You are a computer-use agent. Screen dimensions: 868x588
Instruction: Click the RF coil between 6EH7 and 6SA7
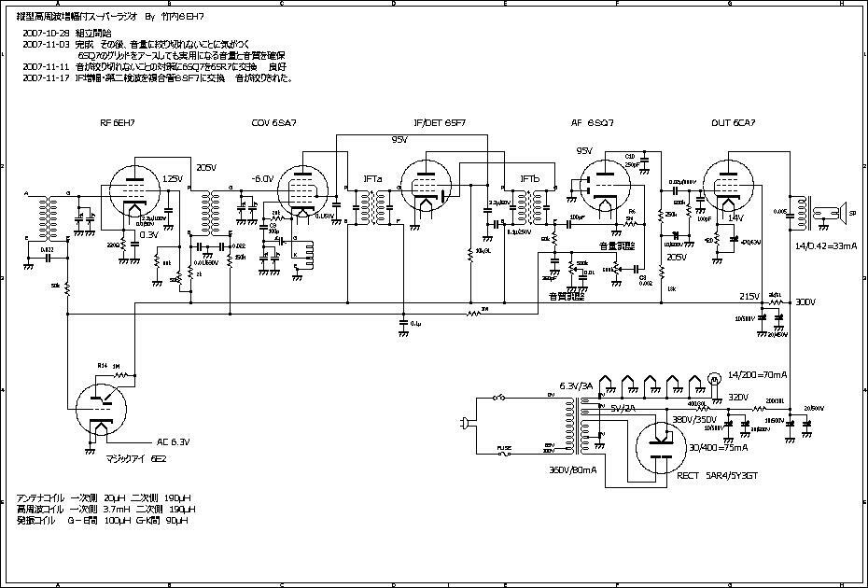(209, 213)
